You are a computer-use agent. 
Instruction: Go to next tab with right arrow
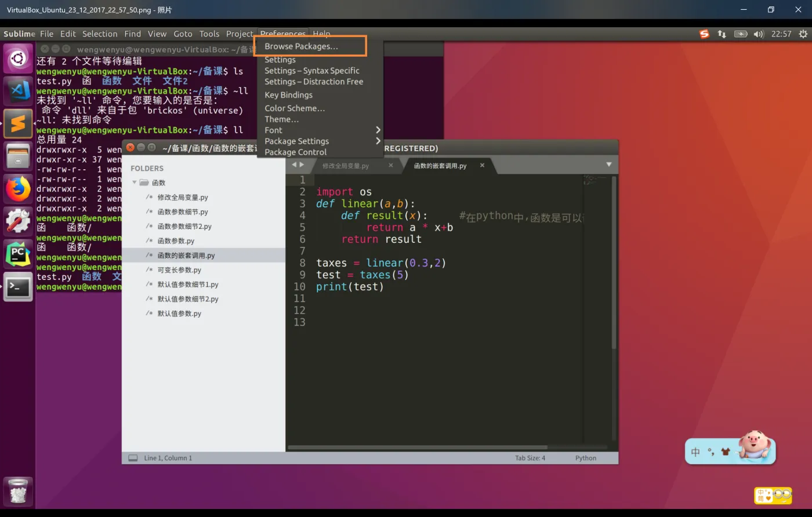click(302, 165)
